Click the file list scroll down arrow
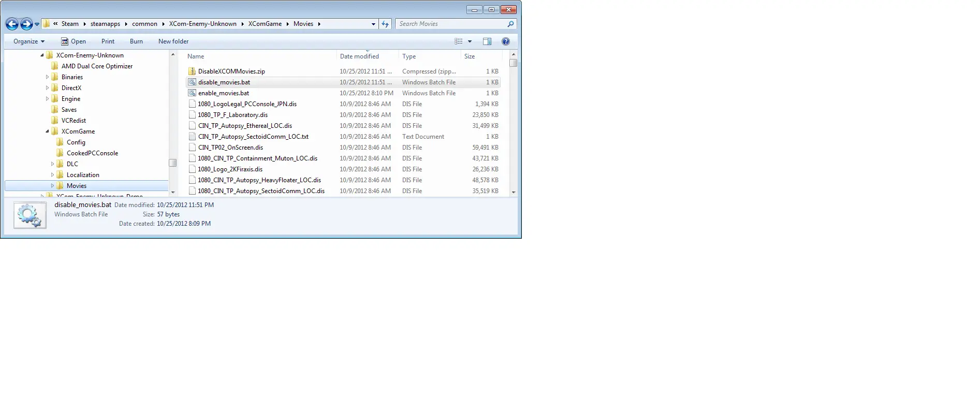This screenshot has height=395, width=980. coord(514,192)
